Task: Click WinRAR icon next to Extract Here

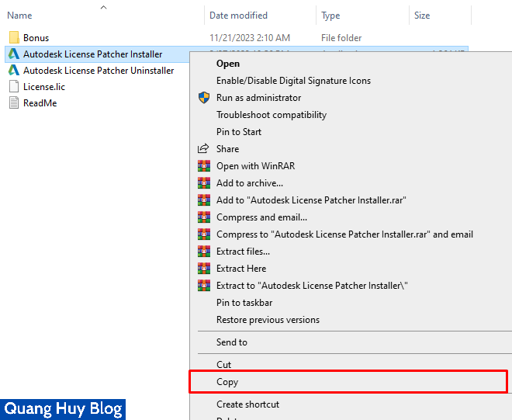Action: pyautogui.click(x=204, y=269)
